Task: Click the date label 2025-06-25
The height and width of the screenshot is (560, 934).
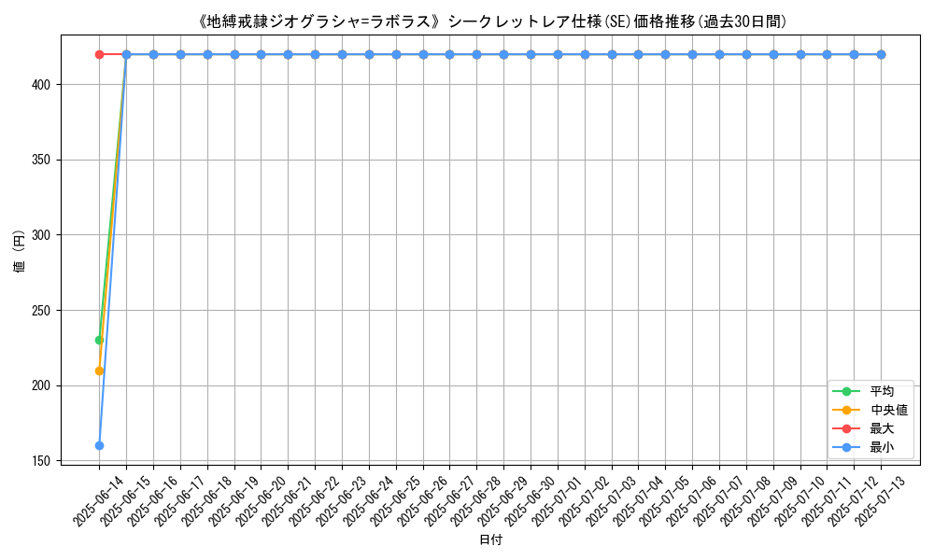Action: [395, 502]
